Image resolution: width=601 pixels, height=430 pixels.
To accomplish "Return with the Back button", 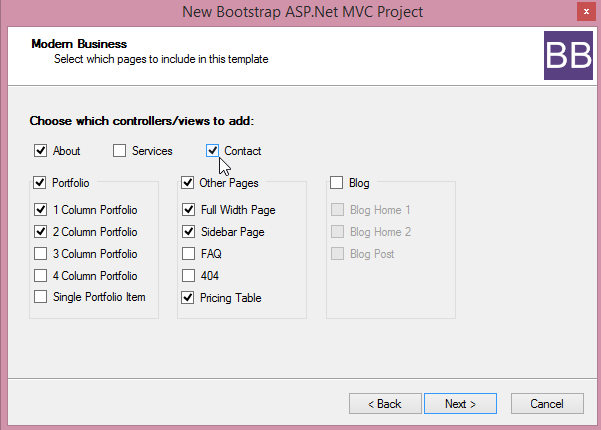I will coord(385,404).
